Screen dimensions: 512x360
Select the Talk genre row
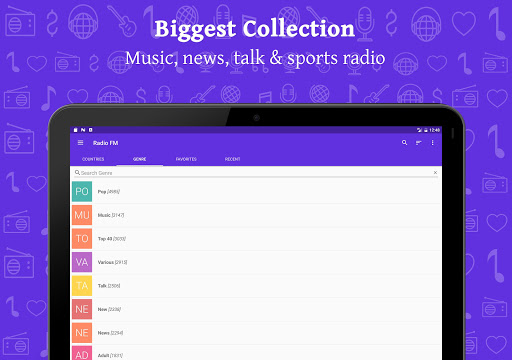pyautogui.click(x=256, y=286)
